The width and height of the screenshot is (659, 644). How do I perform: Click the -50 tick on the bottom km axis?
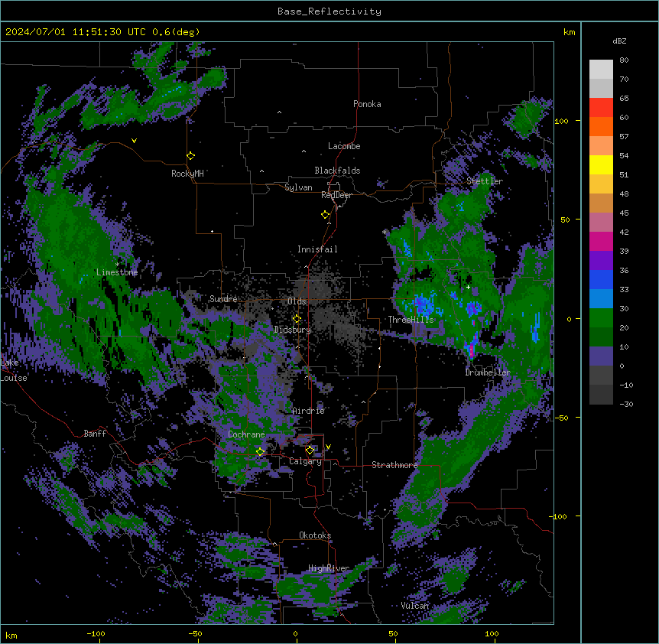pos(195,633)
